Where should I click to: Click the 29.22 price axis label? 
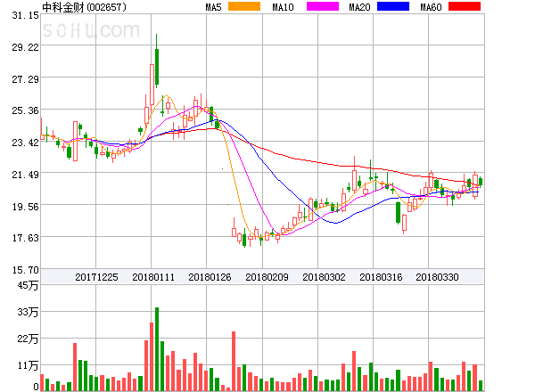point(25,47)
